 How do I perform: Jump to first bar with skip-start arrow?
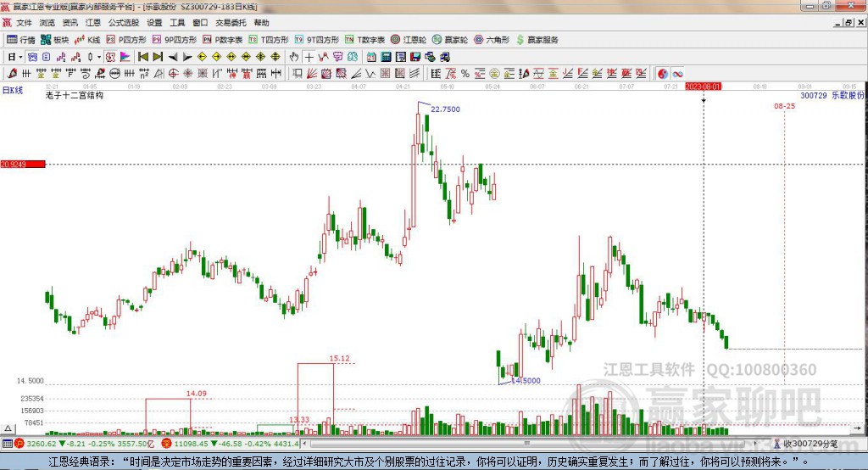[x=143, y=57]
